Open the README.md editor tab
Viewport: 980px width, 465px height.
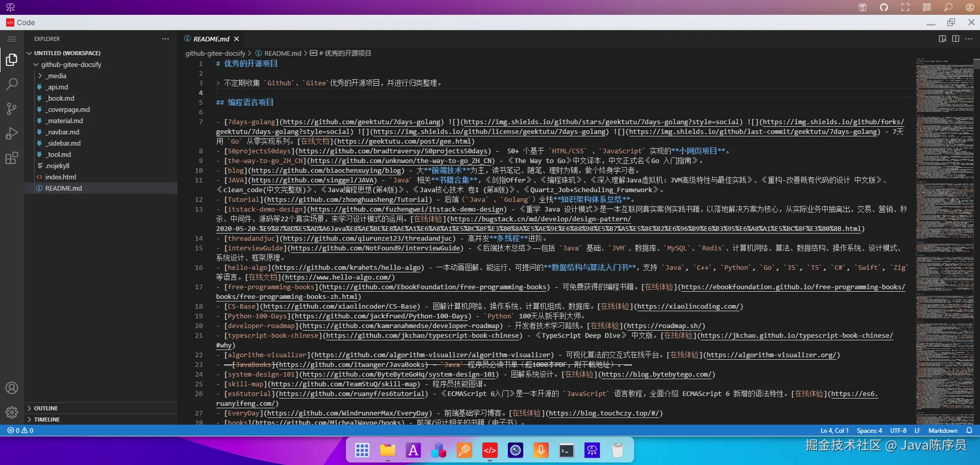pos(212,39)
